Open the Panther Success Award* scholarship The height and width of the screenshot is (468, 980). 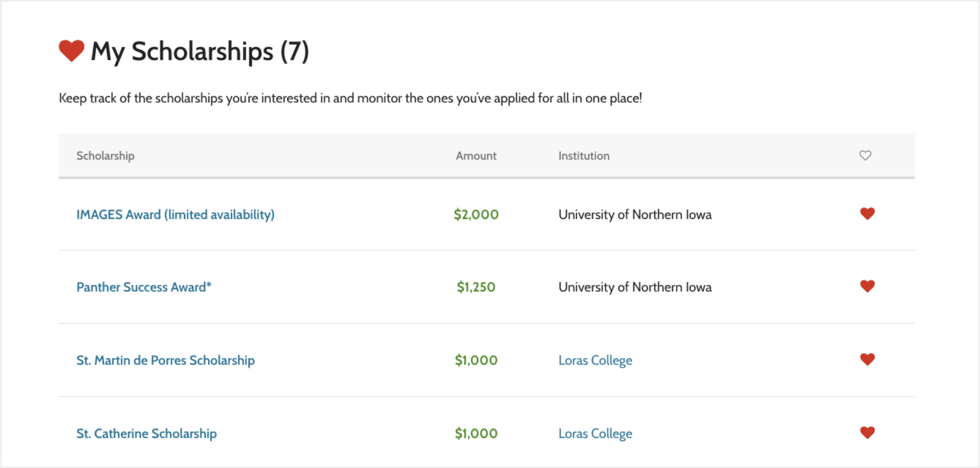(143, 287)
